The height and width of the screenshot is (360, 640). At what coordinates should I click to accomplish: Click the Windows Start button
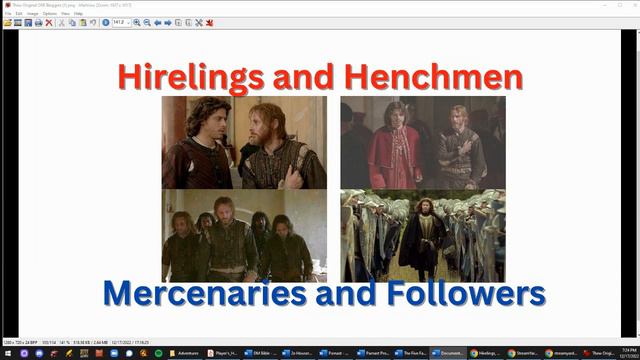tap(8, 353)
